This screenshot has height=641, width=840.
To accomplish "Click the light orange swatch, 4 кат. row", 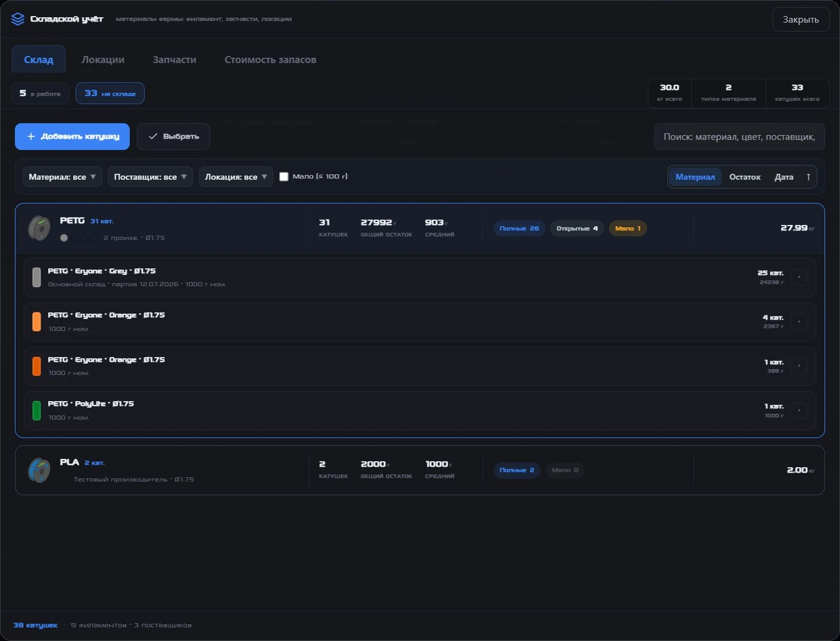I will tap(36, 322).
